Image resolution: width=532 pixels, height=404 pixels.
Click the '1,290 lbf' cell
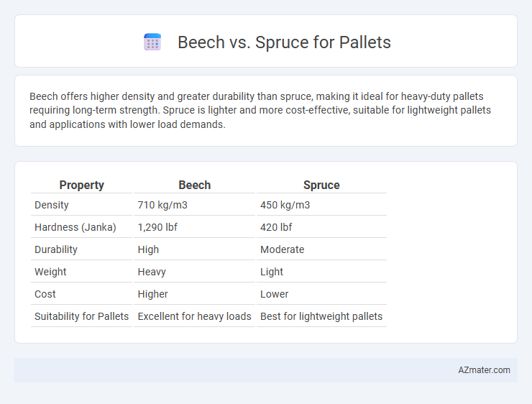(157, 227)
